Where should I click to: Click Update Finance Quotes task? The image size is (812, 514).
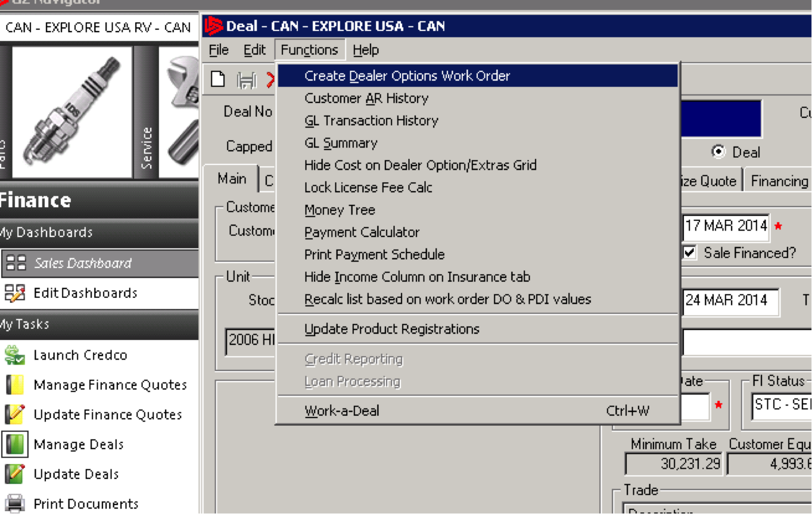(108, 415)
